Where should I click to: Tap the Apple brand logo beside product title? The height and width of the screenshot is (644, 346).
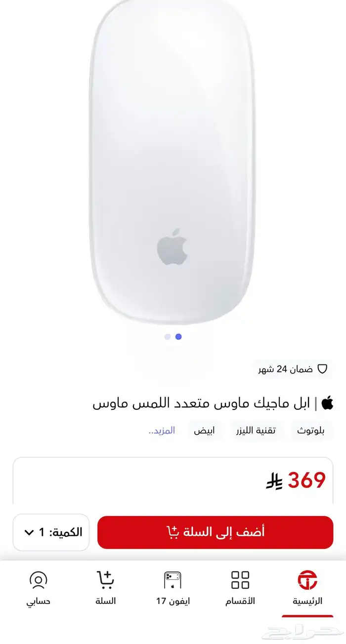(327, 403)
